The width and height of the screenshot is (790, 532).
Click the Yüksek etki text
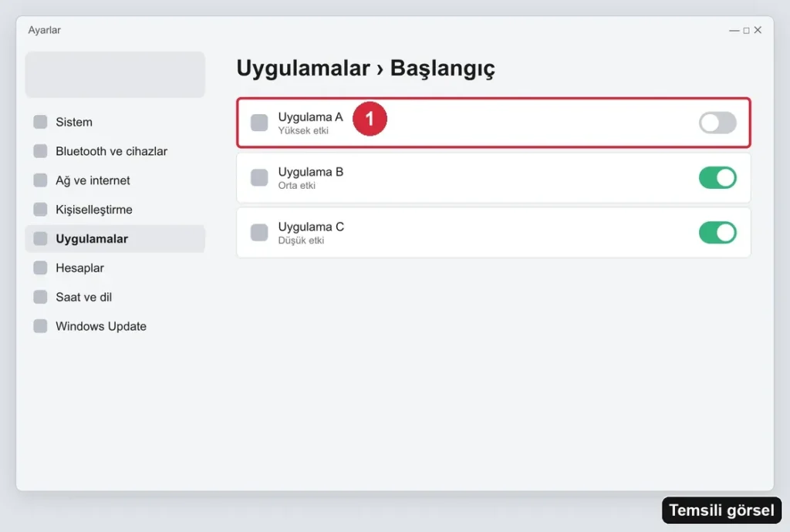click(303, 131)
